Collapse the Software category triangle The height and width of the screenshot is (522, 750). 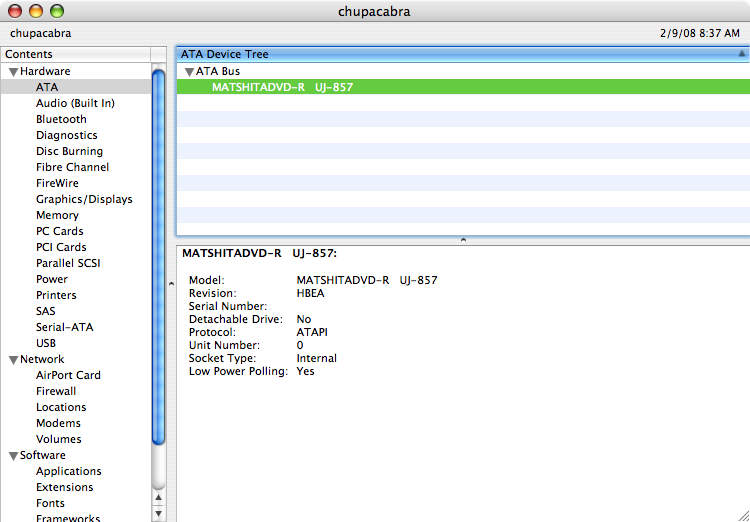pos(13,456)
